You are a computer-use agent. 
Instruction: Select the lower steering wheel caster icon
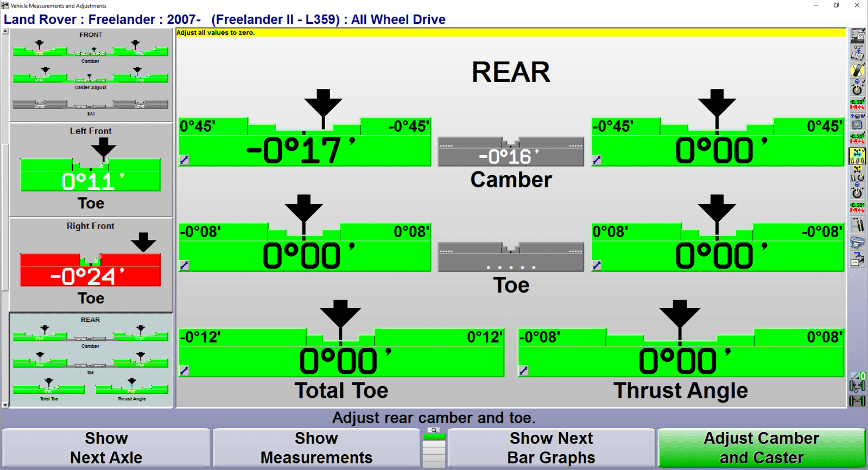(857, 190)
